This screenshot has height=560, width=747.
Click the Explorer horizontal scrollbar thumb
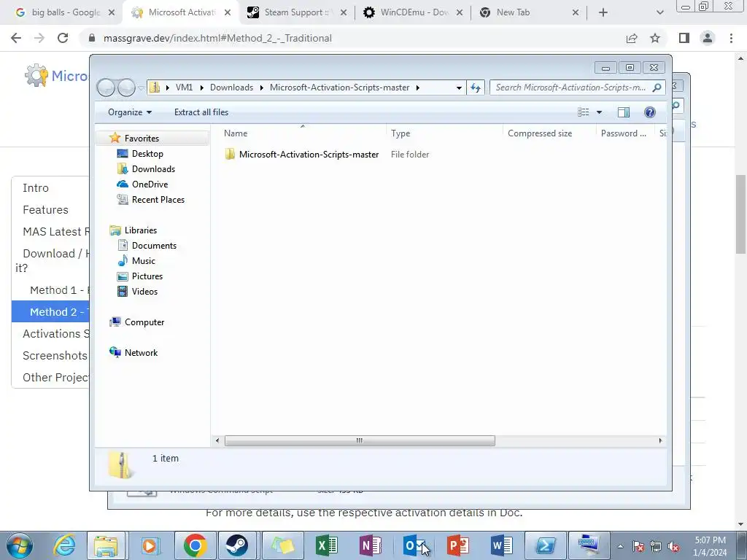pos(360,440)
